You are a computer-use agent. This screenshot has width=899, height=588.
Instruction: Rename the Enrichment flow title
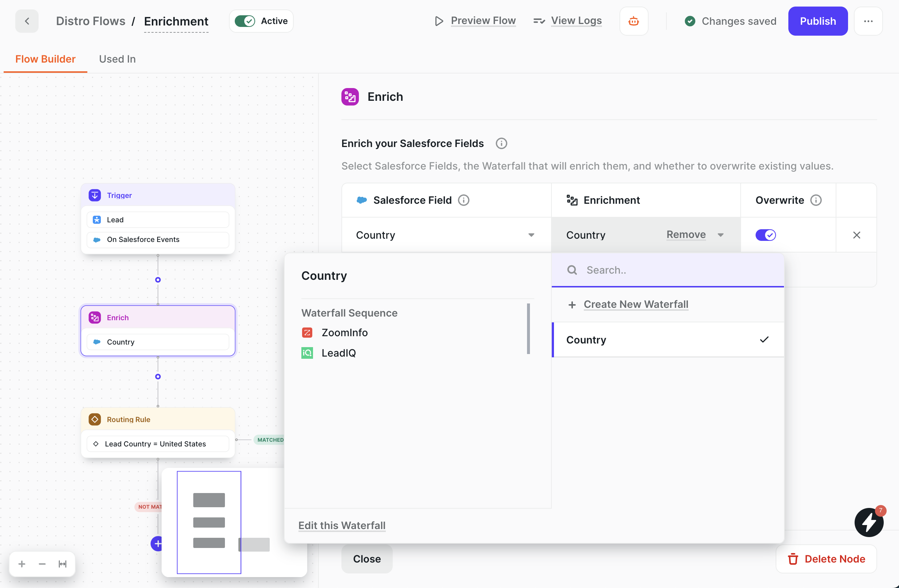(x=176, y=21)
